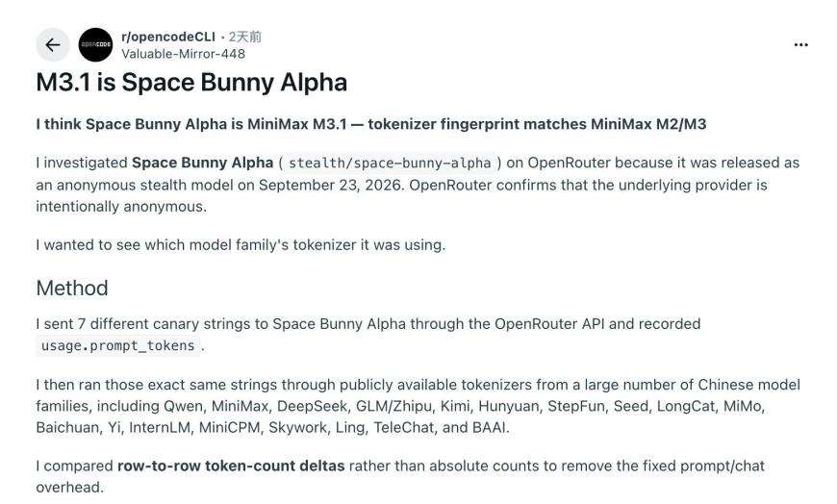Click the usage.prompt_tokens code snippet
The height and width of the screenshot is (504, 837).
pos(118,345)
